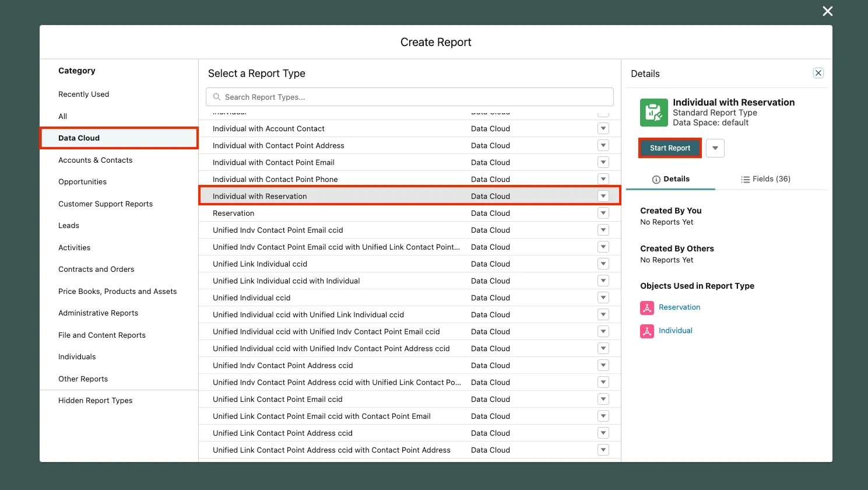Viewport: 868px width, 490px height.
Task: Open row menu for Individual with Contact Point Phone
Action: (603, 179)
